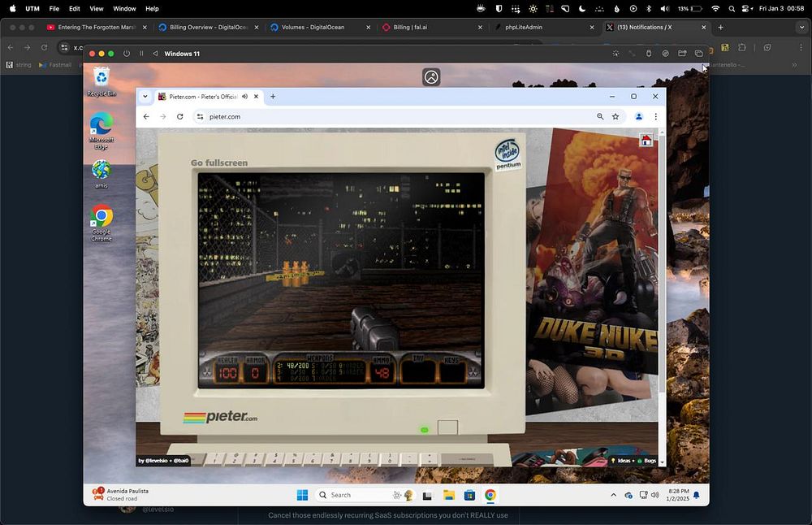
Task: Expand the Mac browser tab list chevron
Action: [x=801, y=27]
